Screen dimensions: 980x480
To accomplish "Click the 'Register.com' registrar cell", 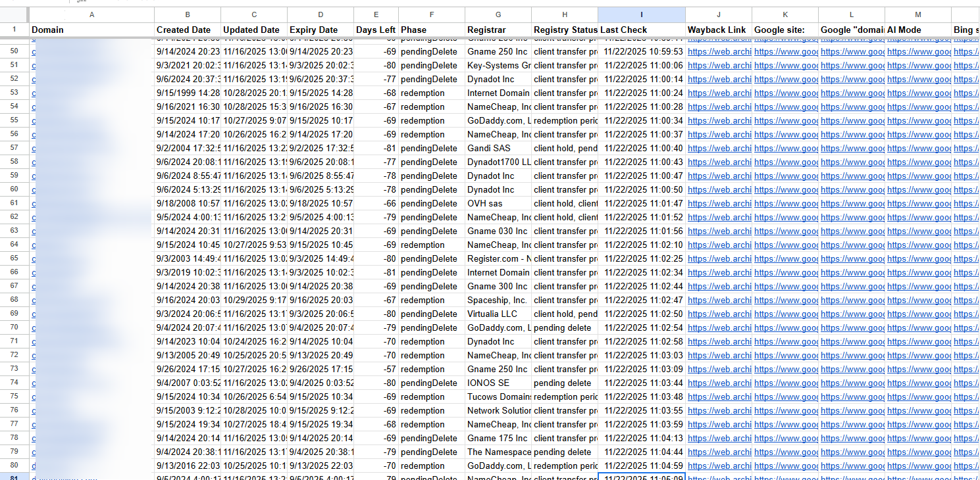I will (498, 258).
